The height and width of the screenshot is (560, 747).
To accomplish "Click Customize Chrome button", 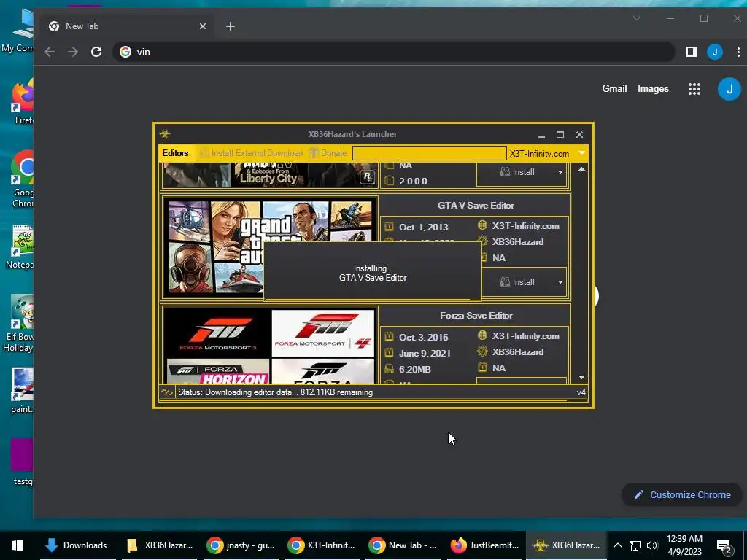I will coord(682,495).
